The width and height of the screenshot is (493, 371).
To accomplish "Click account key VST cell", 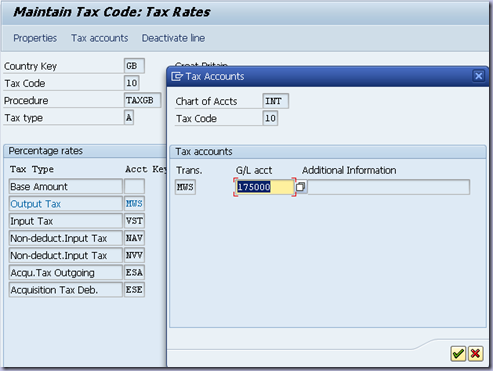I will point(134,221).
